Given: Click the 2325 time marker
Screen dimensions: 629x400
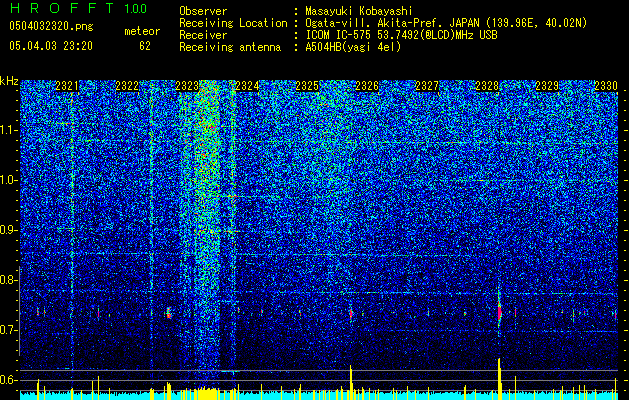Looking at the screenshot, I should (x=307, y=86).
